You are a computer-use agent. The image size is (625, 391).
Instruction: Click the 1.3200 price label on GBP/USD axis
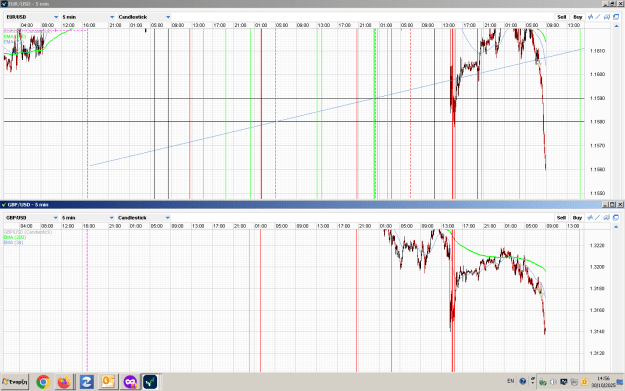pos(597,267)
